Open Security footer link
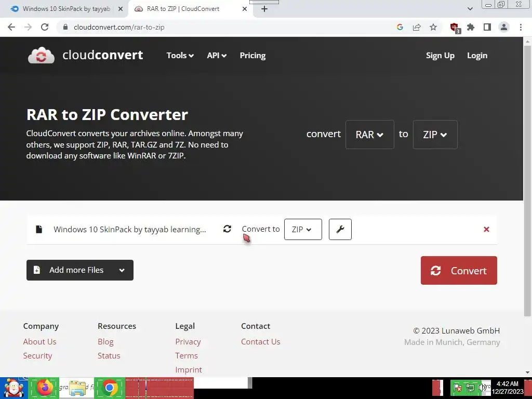532x399 pixels. (x=37, y=355)
